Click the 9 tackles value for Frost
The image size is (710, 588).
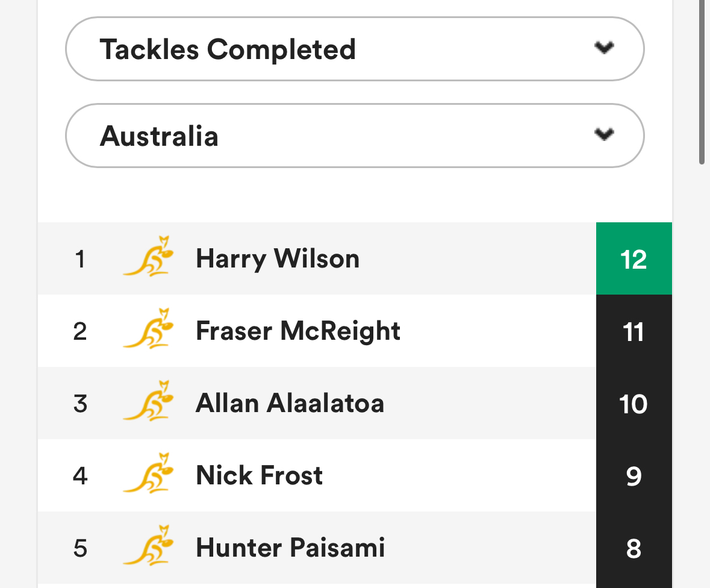point(634,476)
